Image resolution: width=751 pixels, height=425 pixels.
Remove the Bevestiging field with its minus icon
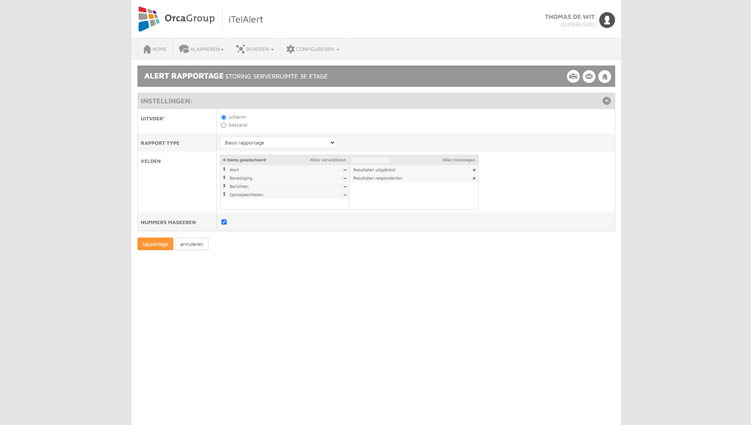tap(345, 178)
